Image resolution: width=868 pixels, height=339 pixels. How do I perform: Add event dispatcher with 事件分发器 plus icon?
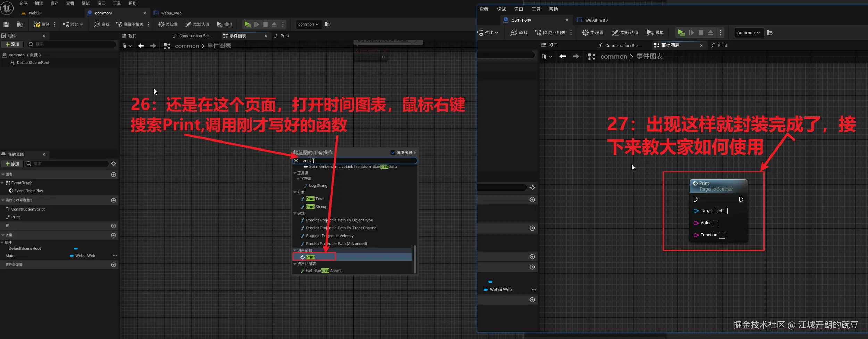coord(114,265)
